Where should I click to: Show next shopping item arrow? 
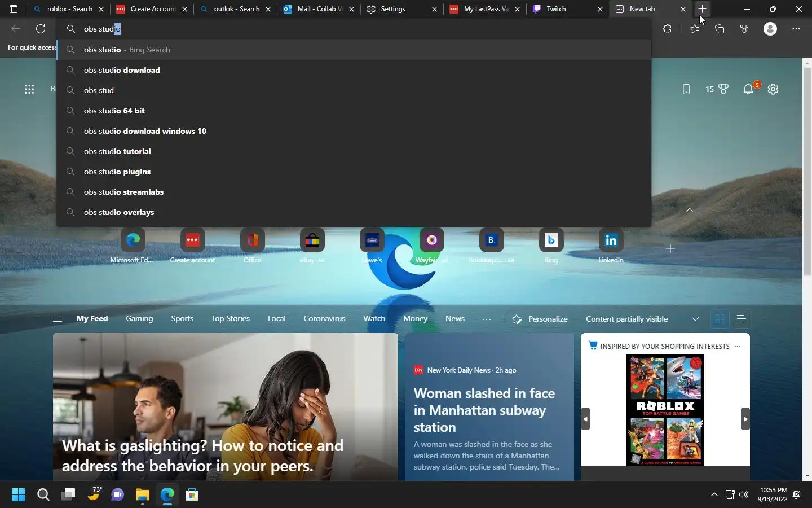[x=745, y=419]
